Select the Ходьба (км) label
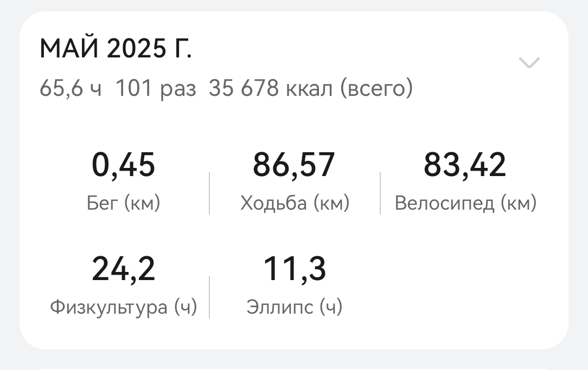 pos(295,204)
